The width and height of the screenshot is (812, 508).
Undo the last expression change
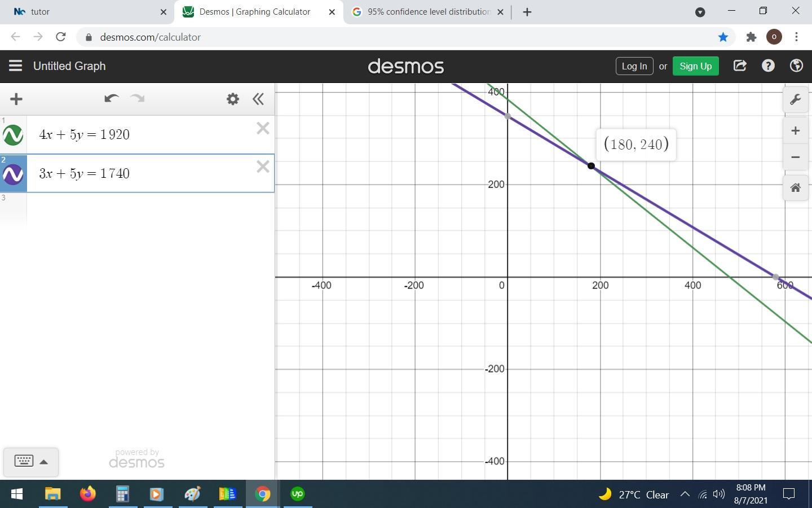point(111,99)
